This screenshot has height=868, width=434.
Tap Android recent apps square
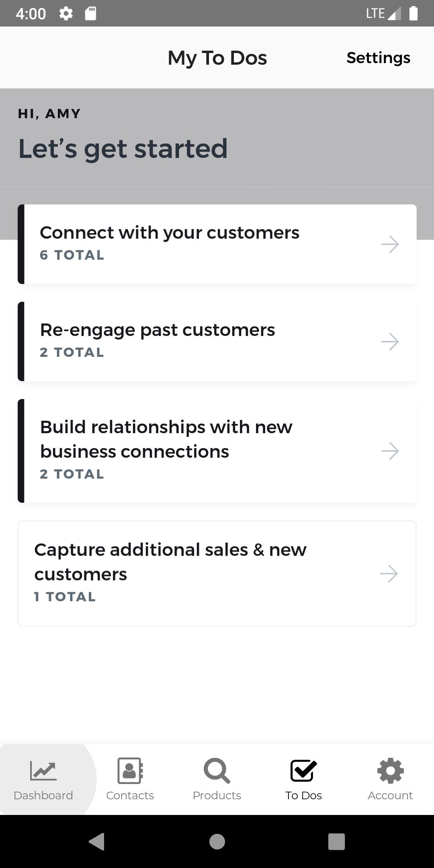(336, 841)
